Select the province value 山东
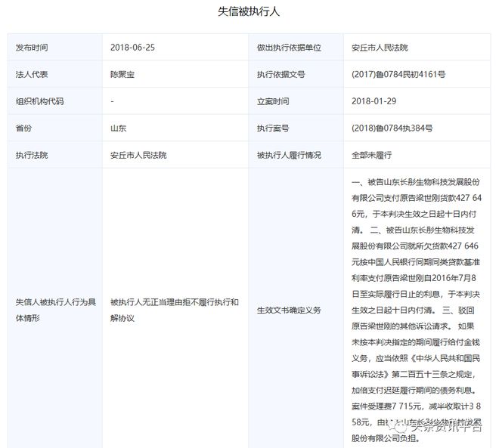499x448 pixels. [x=119, y=128]
